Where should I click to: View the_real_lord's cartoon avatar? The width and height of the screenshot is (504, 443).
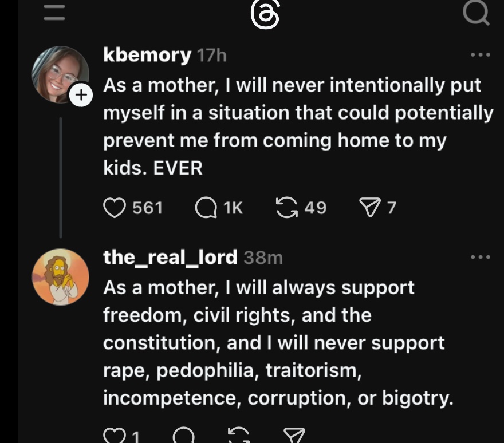[x=60, y=277]
